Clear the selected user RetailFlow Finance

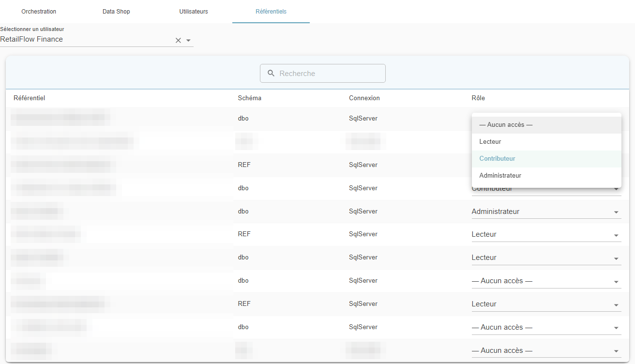[x=178, y=40]
